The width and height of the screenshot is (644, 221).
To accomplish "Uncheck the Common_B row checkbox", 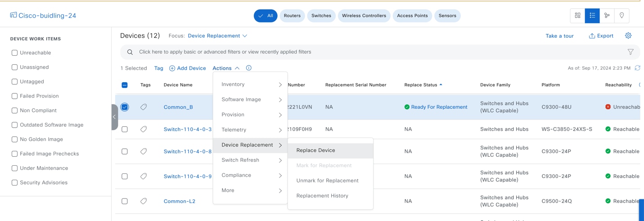I will (x=125, y=107).
